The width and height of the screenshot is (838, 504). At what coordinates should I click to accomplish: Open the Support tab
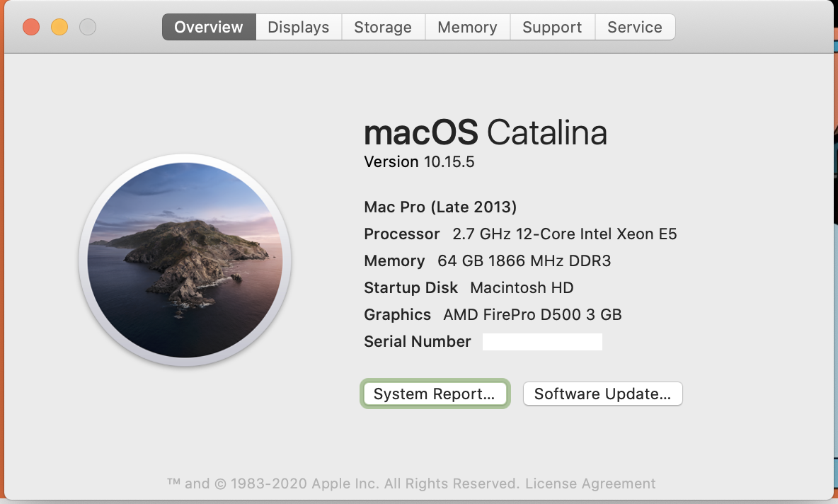(x=552, y=27)
